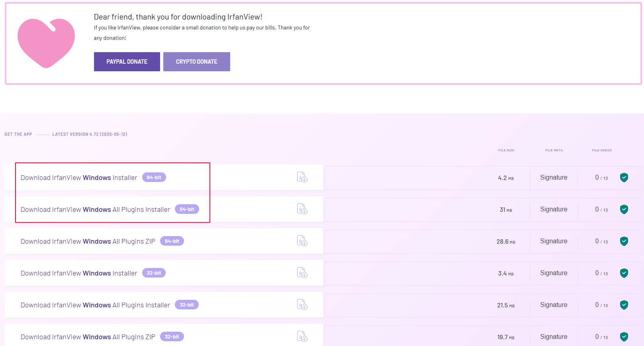Click green shield icon on 4.2 MB row

point(624,178)
